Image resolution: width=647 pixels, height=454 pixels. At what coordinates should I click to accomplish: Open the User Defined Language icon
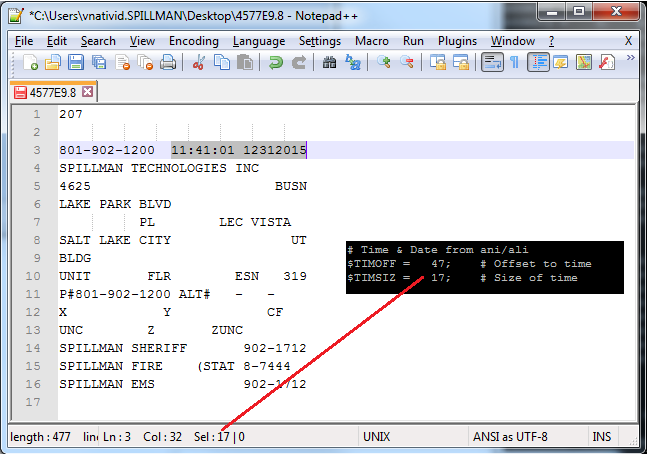point(561,63)
